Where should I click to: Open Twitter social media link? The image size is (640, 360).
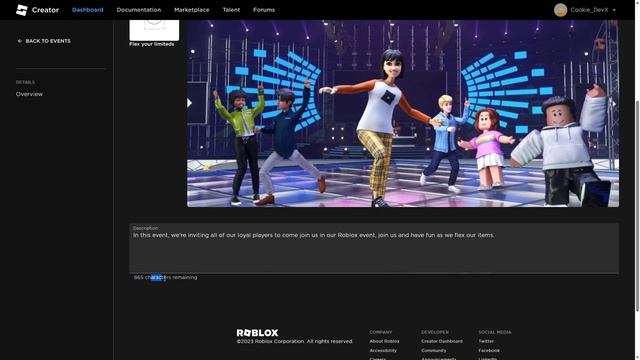point(486,341)
